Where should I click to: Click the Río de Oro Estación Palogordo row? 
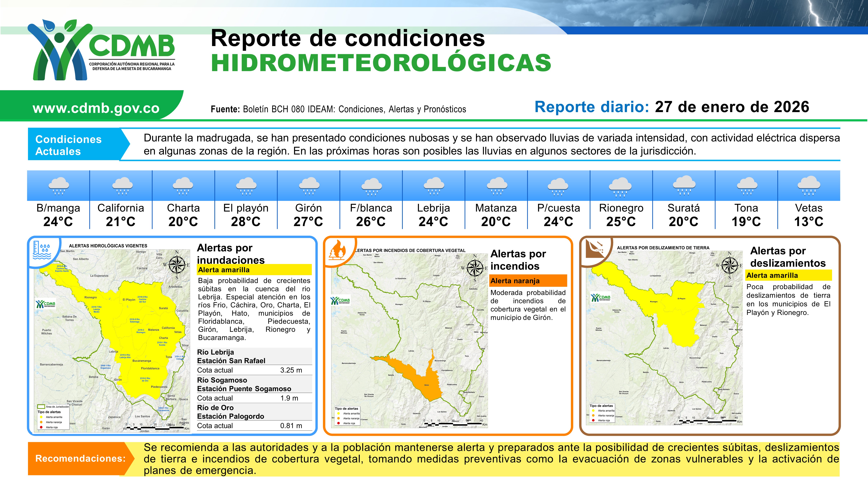[254, 412]
